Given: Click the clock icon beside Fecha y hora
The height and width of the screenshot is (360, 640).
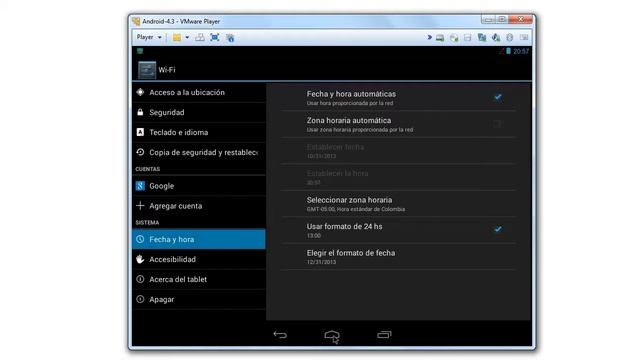Looking at the screenshot, I should pyautogui.click(x=140, y=239).
